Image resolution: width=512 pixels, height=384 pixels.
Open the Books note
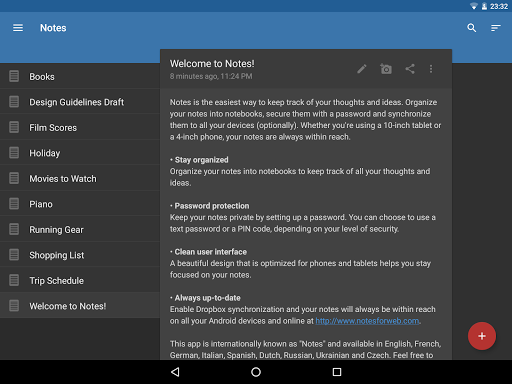click(x=80, y=76)
